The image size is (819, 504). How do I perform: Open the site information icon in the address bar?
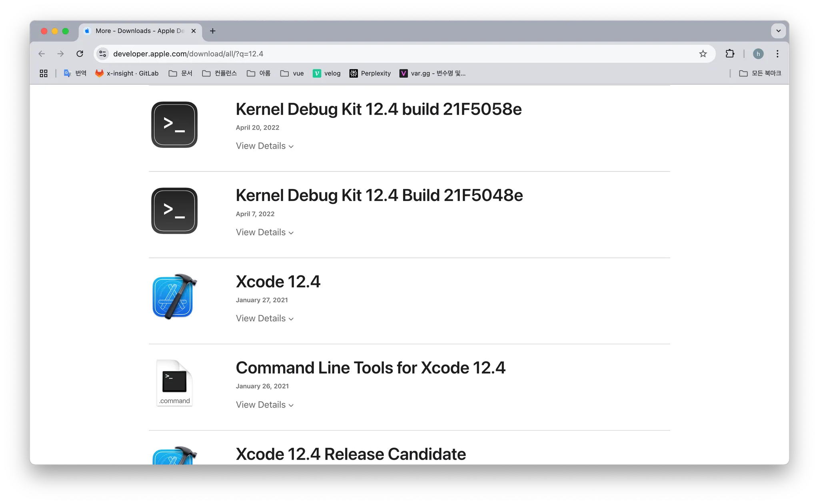click(103, 54)
